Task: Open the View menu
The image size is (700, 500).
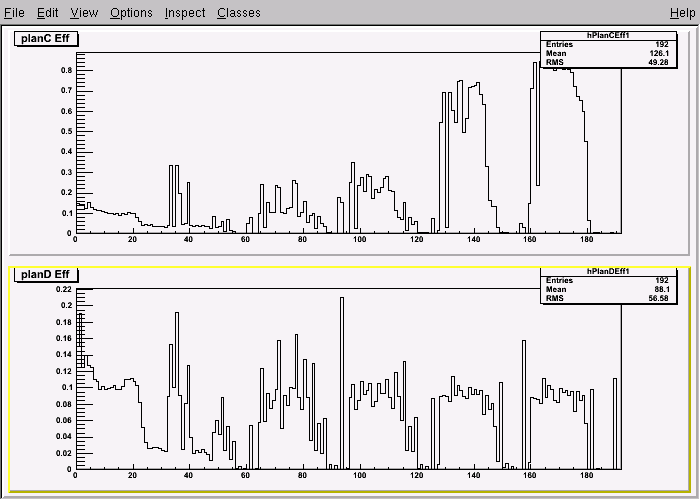Action: (84, 12)
